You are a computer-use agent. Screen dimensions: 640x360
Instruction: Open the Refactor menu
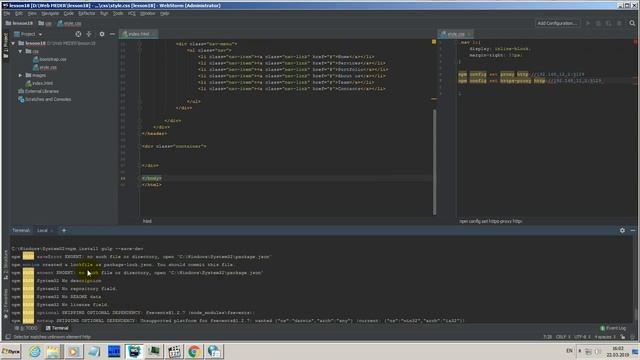click(87, 13)
